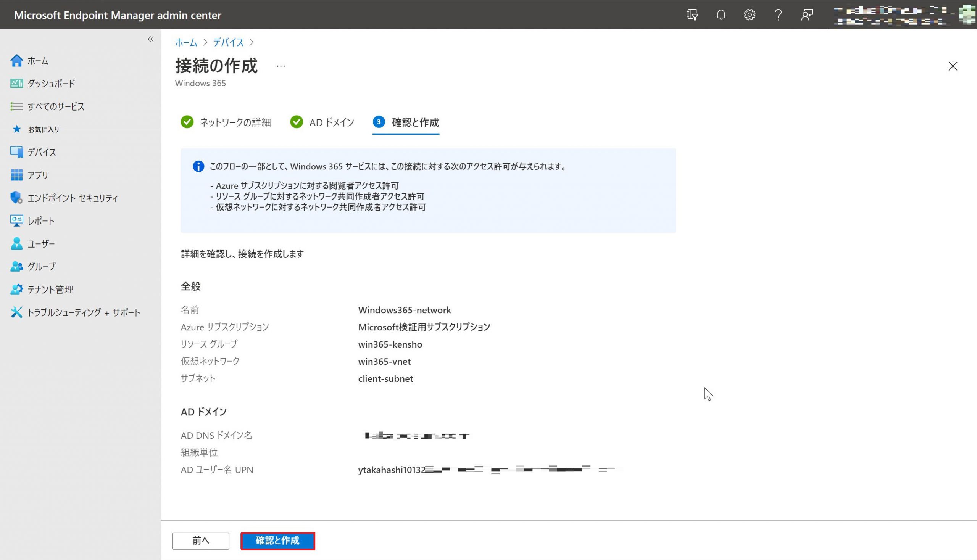The height and width of the screenshot is (560, 977).
Task: Close the 接続の作成 pane
Action: 952,66
